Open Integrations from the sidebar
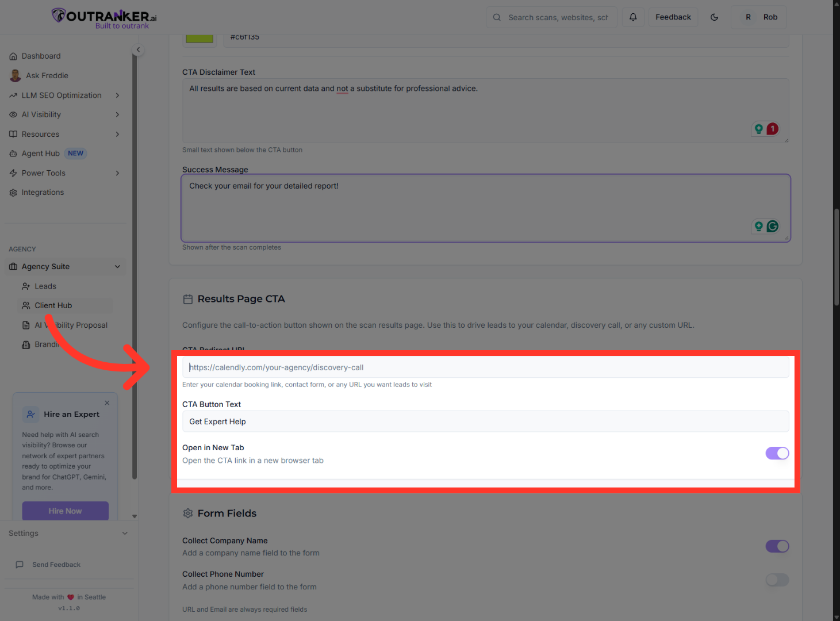840x621 pixels. click(x=43, y=192)
